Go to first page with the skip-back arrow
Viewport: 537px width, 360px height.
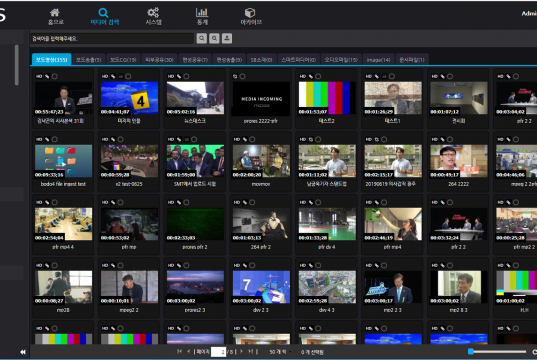pyautogui.click(x=179, y=351)
